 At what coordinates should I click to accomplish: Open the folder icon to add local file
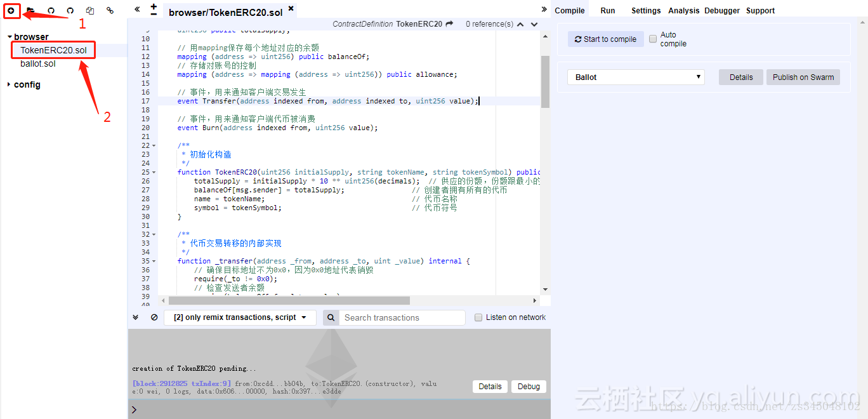coord(30,10)
